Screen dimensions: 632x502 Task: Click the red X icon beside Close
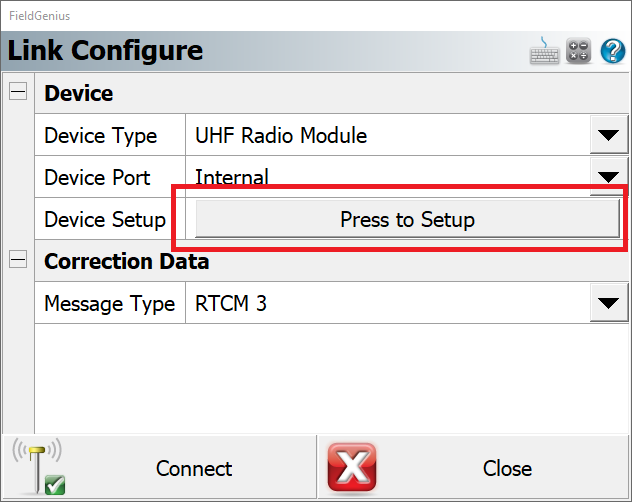point(352,468)
